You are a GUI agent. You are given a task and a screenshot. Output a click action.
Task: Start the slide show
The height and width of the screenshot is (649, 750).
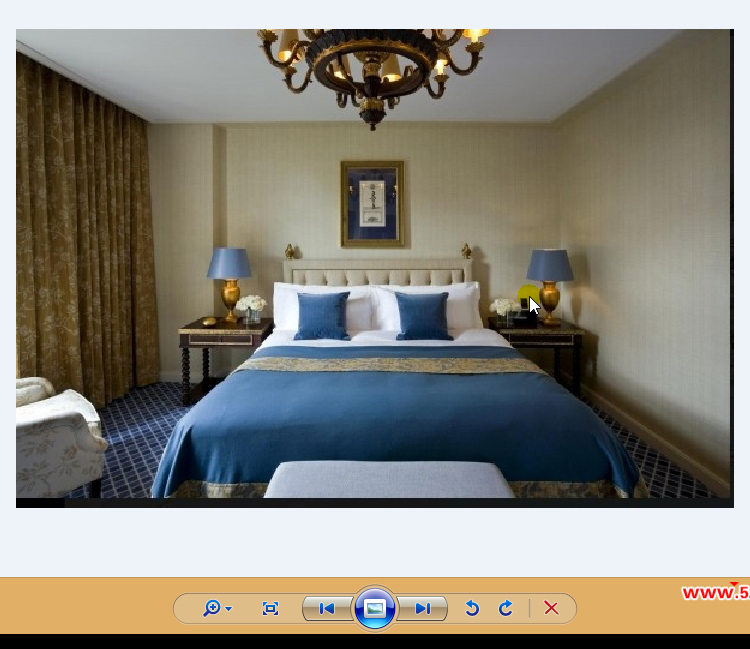click(x=375, y=608)
